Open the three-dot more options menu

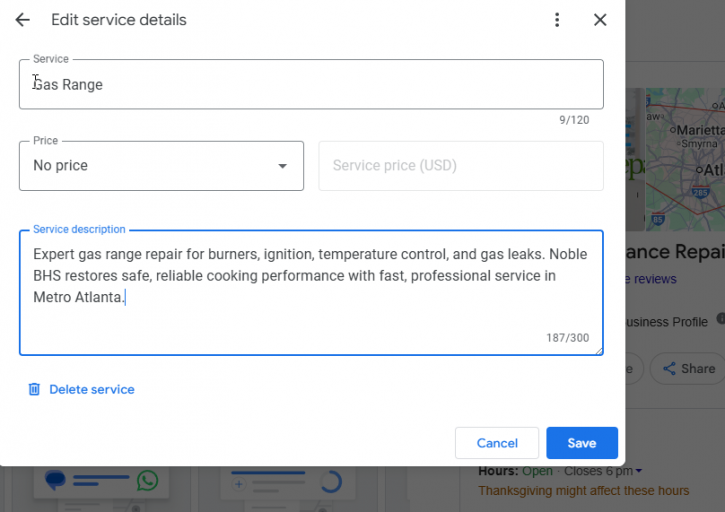tap(557, 20)
